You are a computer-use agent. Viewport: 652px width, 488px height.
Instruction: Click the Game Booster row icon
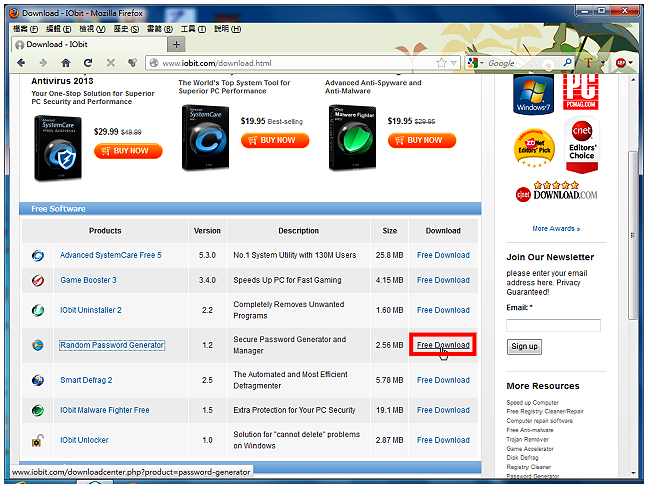click(x=38, y=281)
